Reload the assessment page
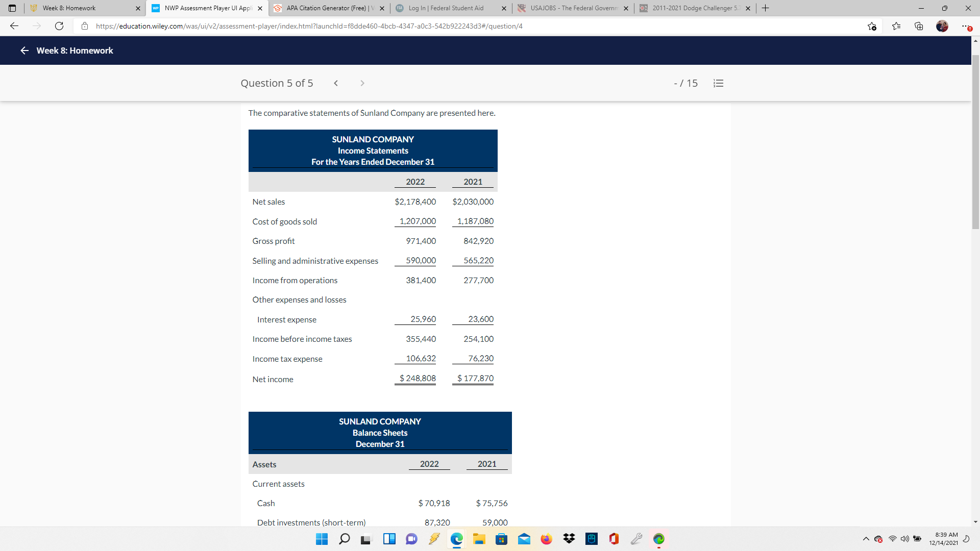 [x=59, y=26]
